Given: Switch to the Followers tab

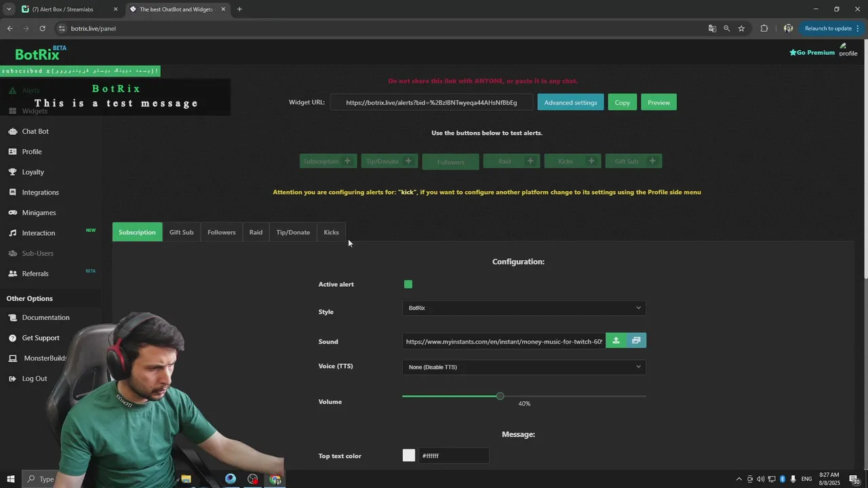Looking at the screenshot, I should [222, 232].
